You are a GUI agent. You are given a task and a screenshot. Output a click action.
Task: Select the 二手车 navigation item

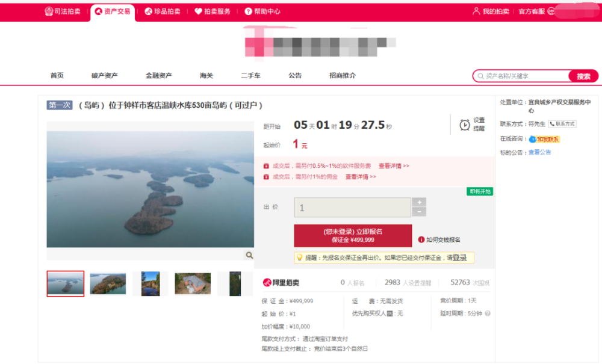coord(250,76)
